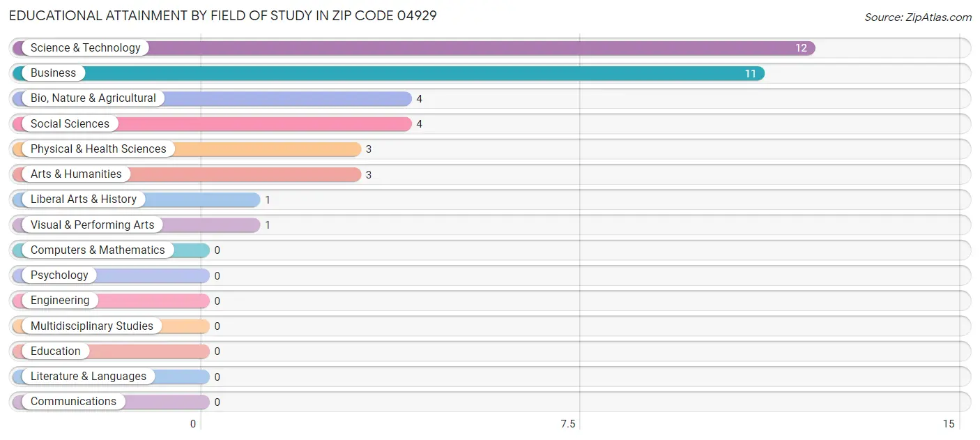The image size is (980, 440).
Task: Click the value 0 beside Computers & Mathematics
Action: 217,250
